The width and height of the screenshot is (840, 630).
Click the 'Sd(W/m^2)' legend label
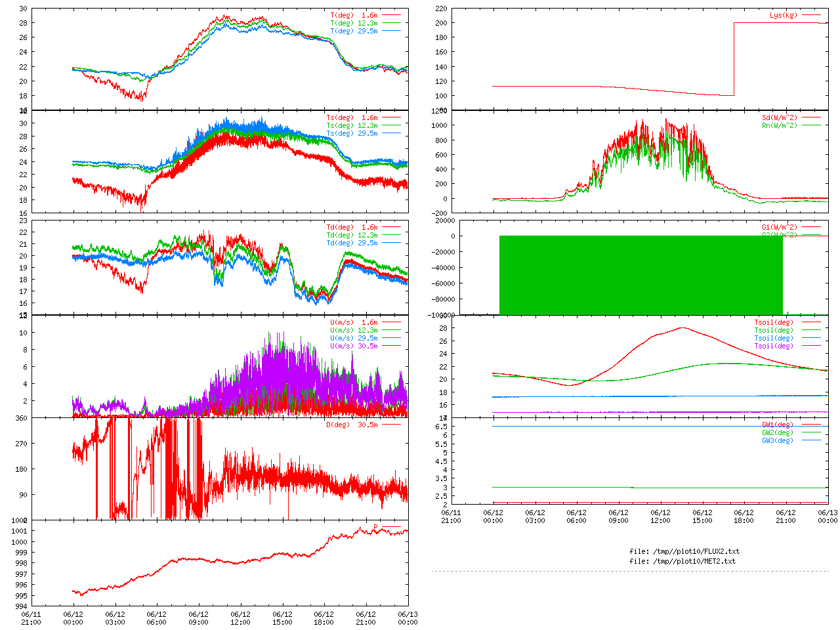[x=780, y=117]
